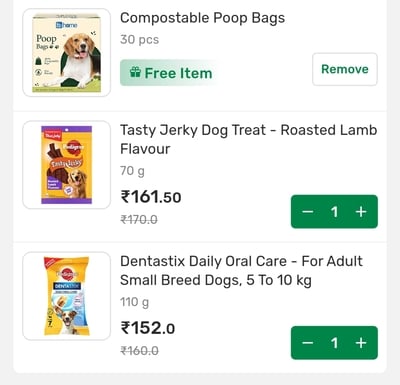This screenshot has height=385, width=400.
Task: Tap the struck-through ₹160.0 original price
Action: pos(139,351)
